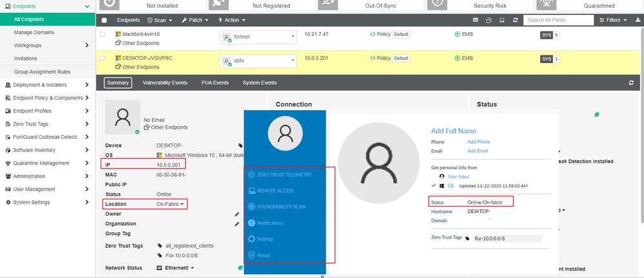Click the export download icon

(x=638, y=20)
